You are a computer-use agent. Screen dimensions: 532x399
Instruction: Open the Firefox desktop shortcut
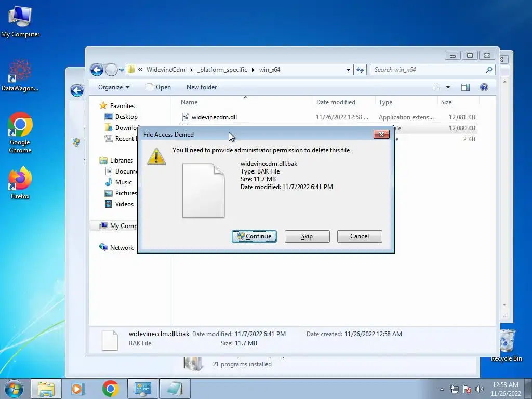click(20, 183)
